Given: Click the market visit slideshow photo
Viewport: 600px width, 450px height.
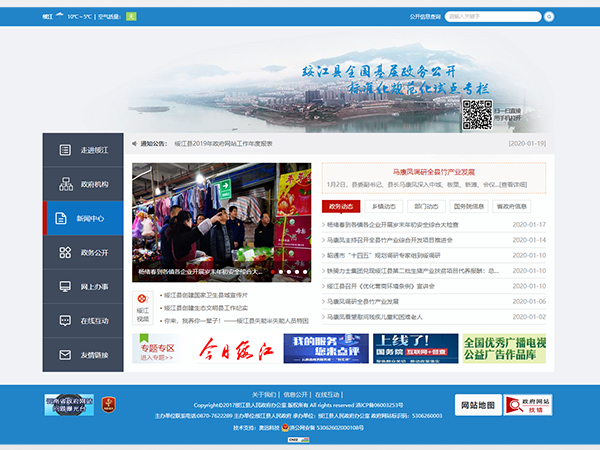Looking at the screenshot, I should pyautogui.click(x=222, y=222).
